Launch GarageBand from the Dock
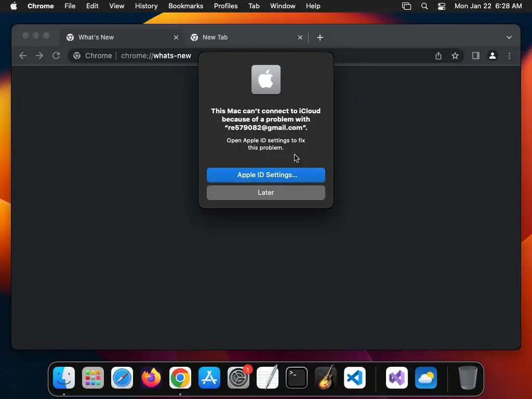The height and width of the screenshot is (399, 532). [326, 377]
